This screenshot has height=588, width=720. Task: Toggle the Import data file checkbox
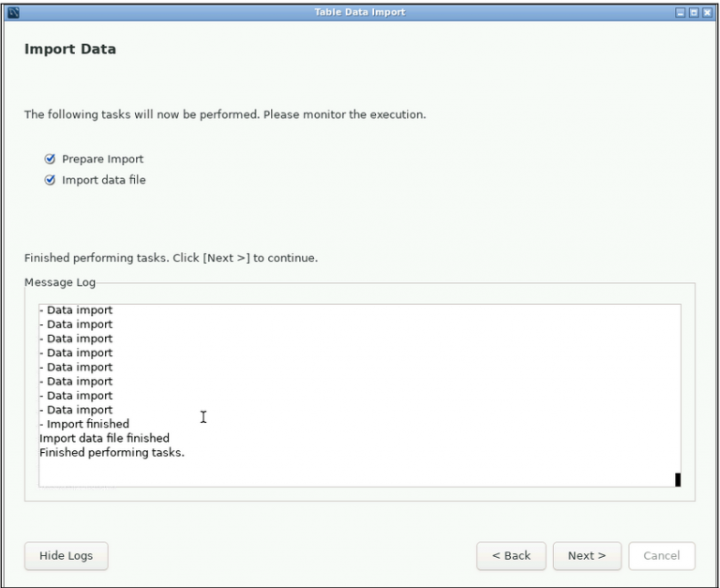[x=50, y=180]
